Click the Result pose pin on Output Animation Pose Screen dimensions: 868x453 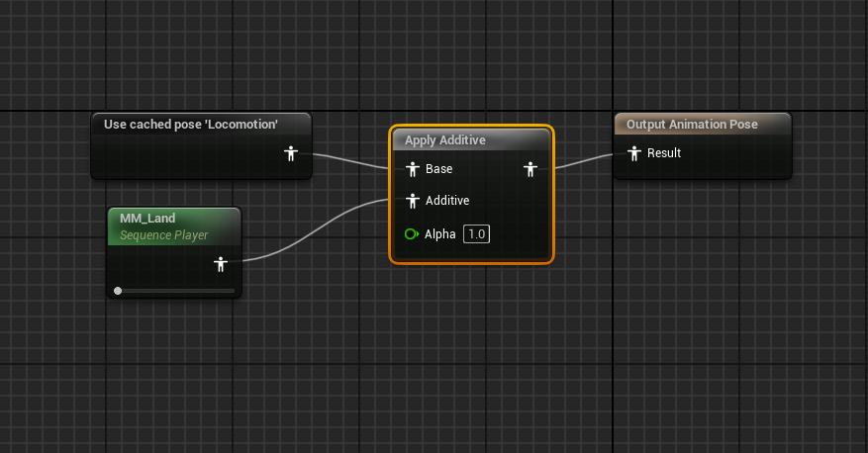(x=634, y=153)
